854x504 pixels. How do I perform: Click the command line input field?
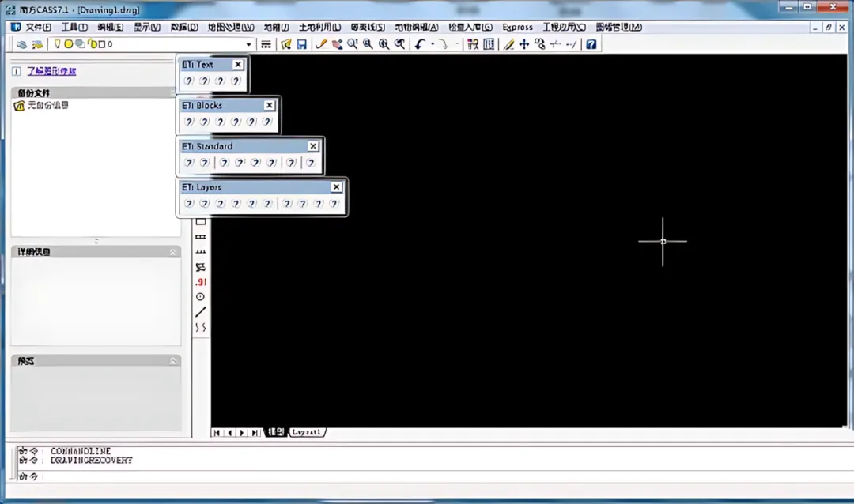[436, 476]
